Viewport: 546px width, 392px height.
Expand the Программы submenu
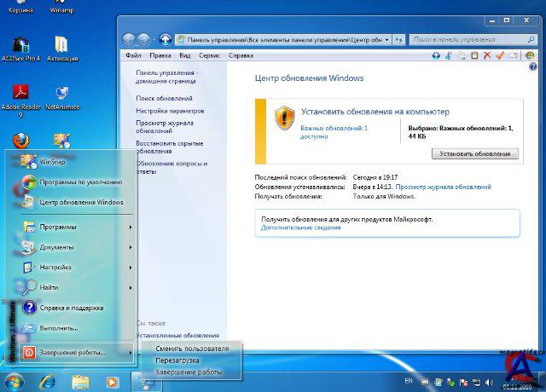click(131, 227)
